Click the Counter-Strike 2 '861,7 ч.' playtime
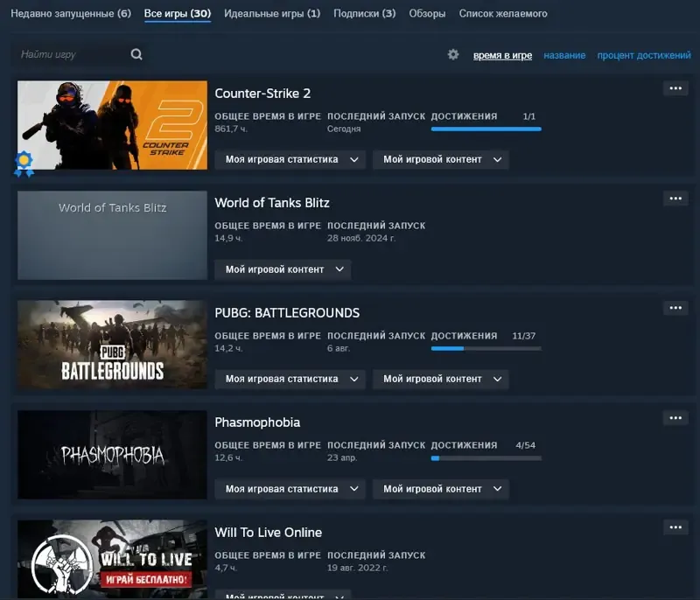700x600 pixels. 231,129
